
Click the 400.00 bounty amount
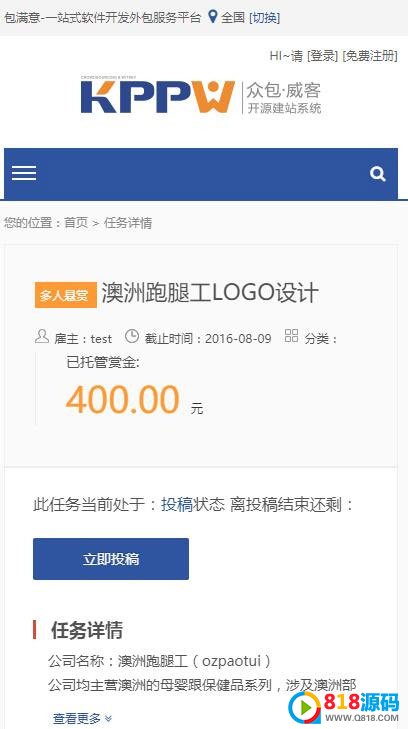123,399
